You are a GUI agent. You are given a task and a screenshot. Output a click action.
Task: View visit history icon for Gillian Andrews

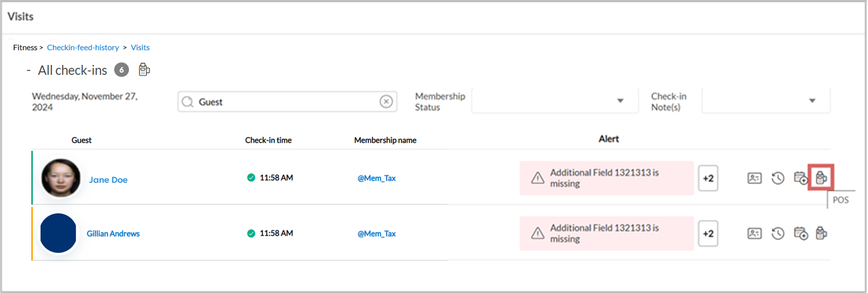point(778,233)
